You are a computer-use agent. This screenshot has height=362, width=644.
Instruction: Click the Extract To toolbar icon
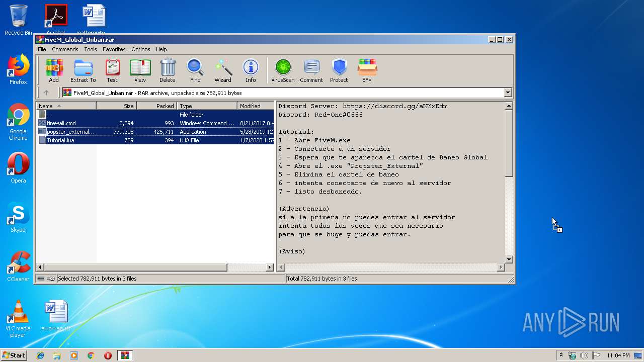click(x=83, y=70)
